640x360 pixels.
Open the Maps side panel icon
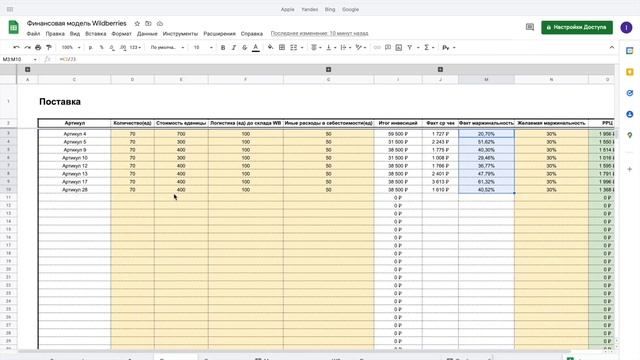click(x=629, y=135)
